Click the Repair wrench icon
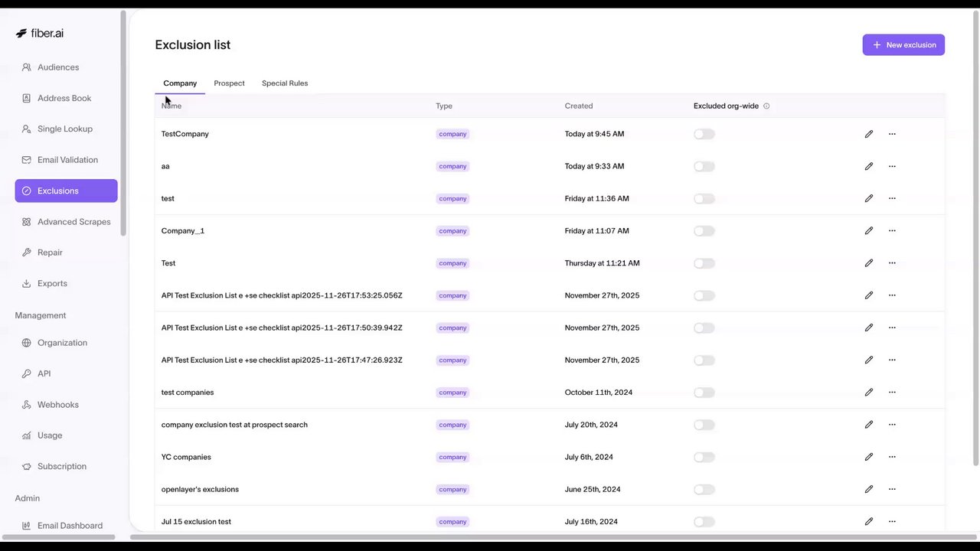This screenshot has width=980, height=551. (x=27, y=253)
